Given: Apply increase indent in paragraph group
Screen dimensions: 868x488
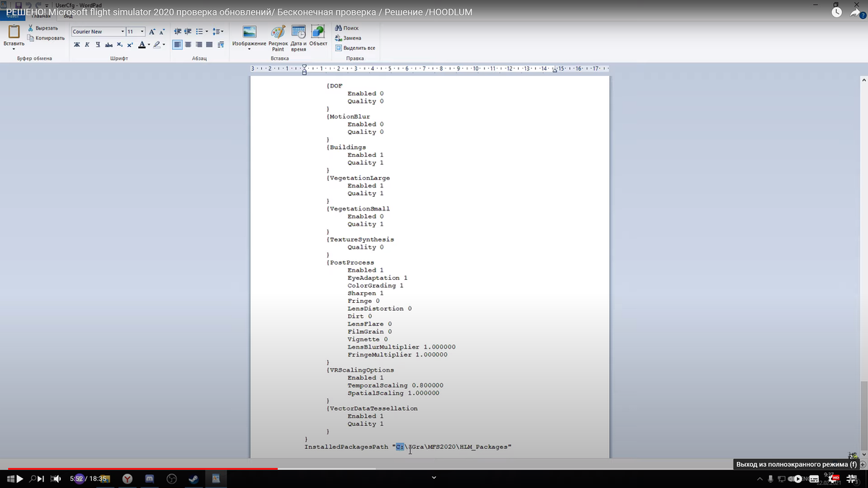Looking at the screenshot, I should 188,32.
